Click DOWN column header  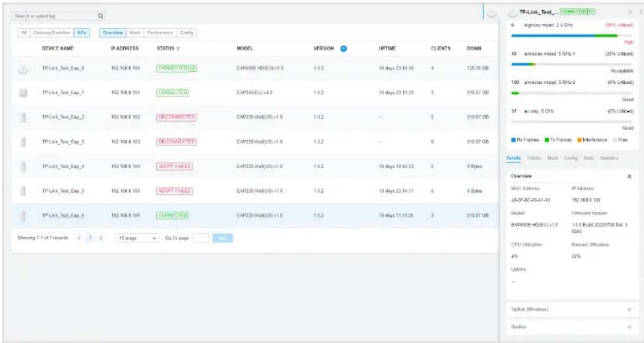(x=474, y=49)
